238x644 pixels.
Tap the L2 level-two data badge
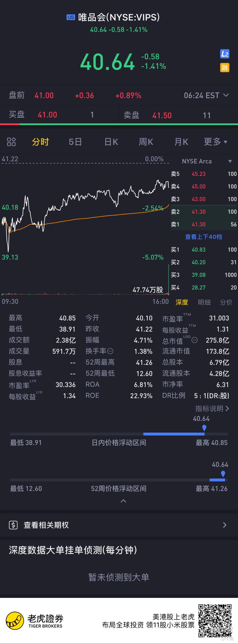click(225, 54)
